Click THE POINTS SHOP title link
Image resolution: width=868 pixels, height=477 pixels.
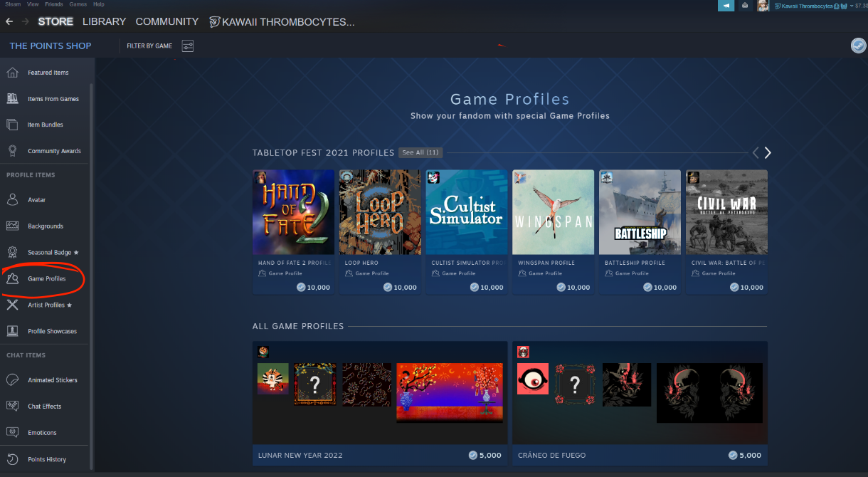(51, 46)
